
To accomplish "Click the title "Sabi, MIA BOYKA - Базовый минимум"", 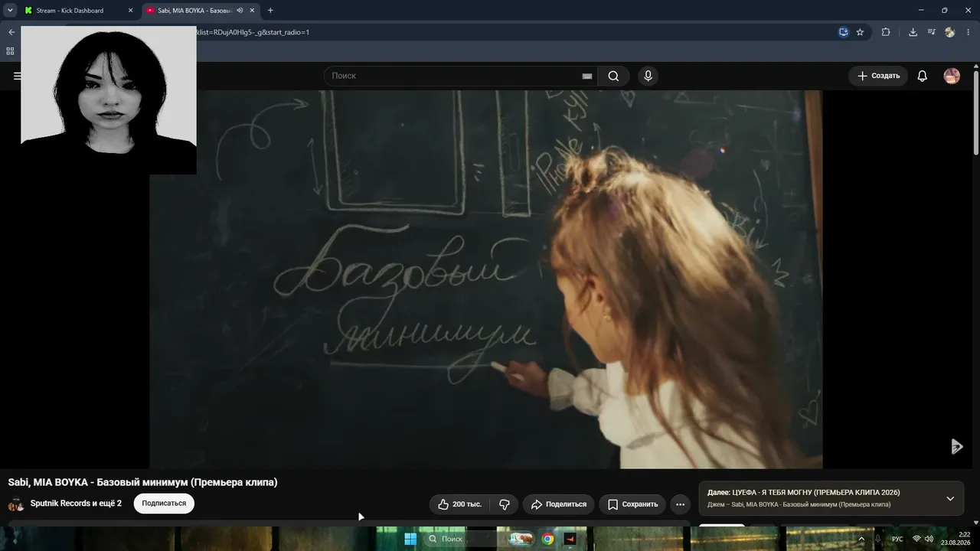I will [x=142, y=482].
